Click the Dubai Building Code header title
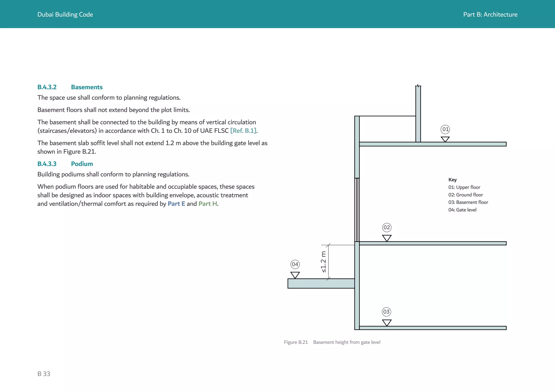This screenshot has height=392, width=555. (65, 15)
